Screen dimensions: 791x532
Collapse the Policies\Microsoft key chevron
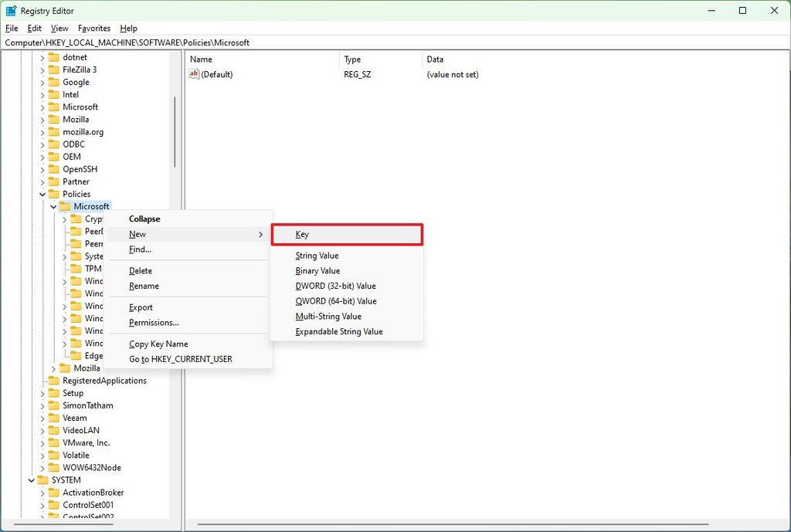coord(53,207)
